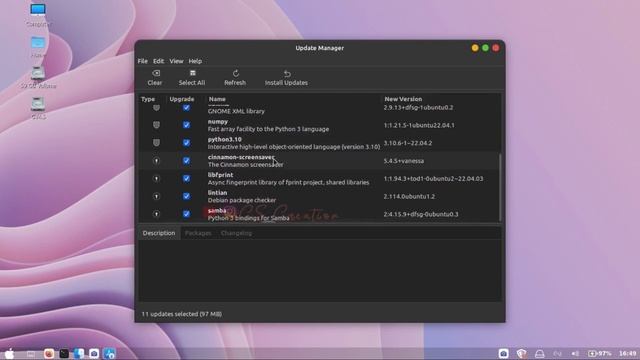Click the yellow minimize window button
This screenshot has height=360, width=640.
point(475,48)
